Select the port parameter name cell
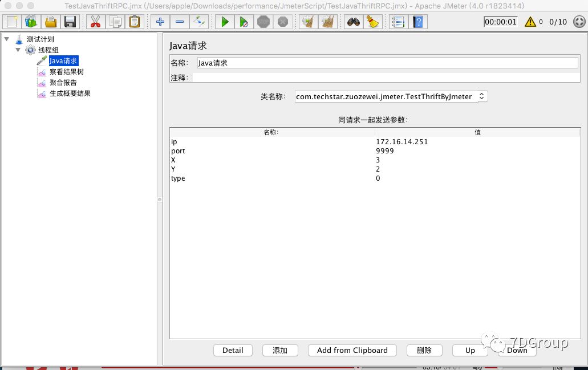Screen dimensions: 588x370 [x=272, y=151]
